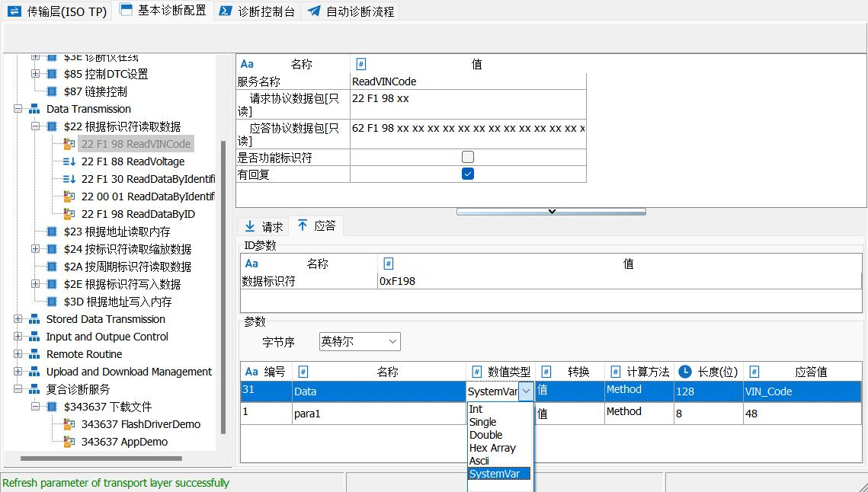Click the $2A 按周期标识符读取数据 chip icon
868x492 pixels.
point(52,267)
